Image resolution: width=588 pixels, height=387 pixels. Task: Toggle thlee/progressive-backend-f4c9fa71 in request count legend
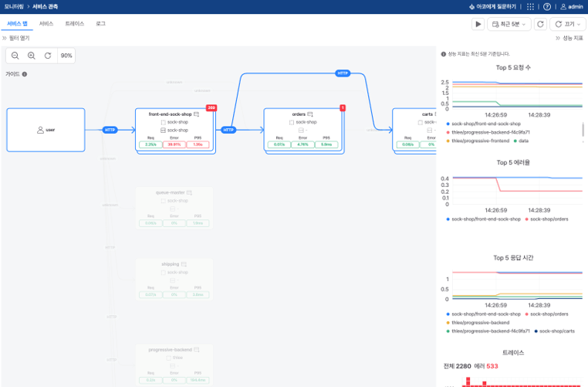pos(488,132)
